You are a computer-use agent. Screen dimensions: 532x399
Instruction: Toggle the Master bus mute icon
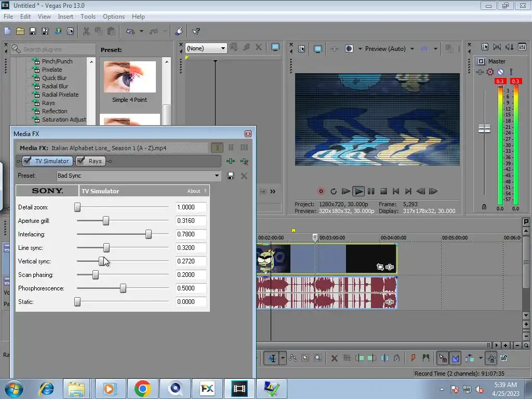click(x=500, y=72)
